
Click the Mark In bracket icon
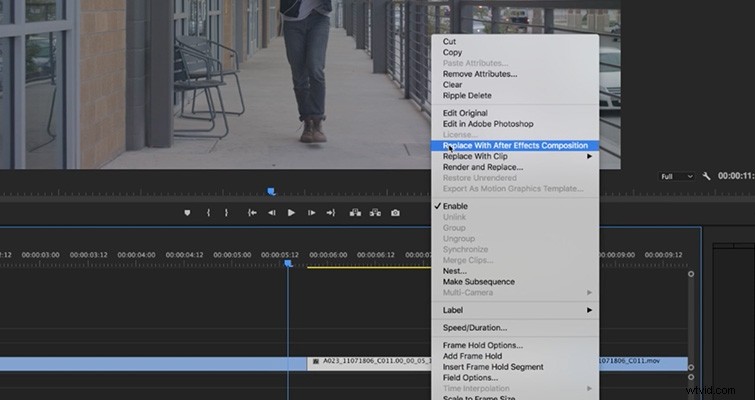click(x=208, y=213)
